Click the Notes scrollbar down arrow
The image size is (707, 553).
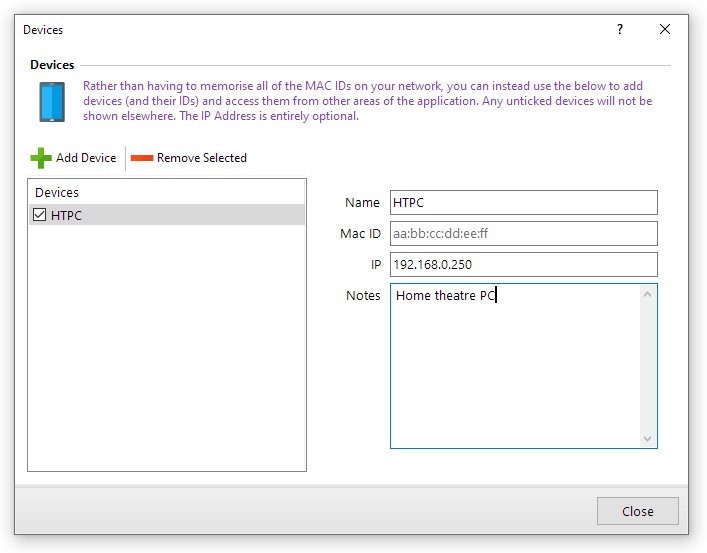648,439
